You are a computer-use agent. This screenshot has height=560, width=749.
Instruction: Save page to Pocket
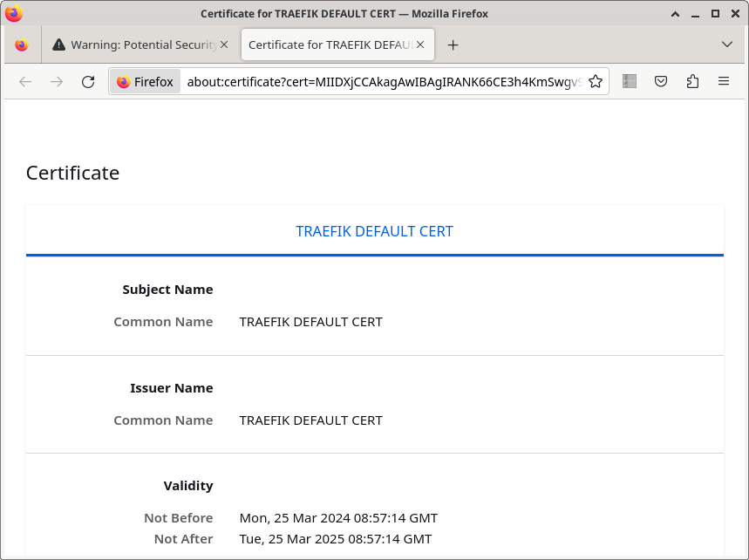(661, 81)
